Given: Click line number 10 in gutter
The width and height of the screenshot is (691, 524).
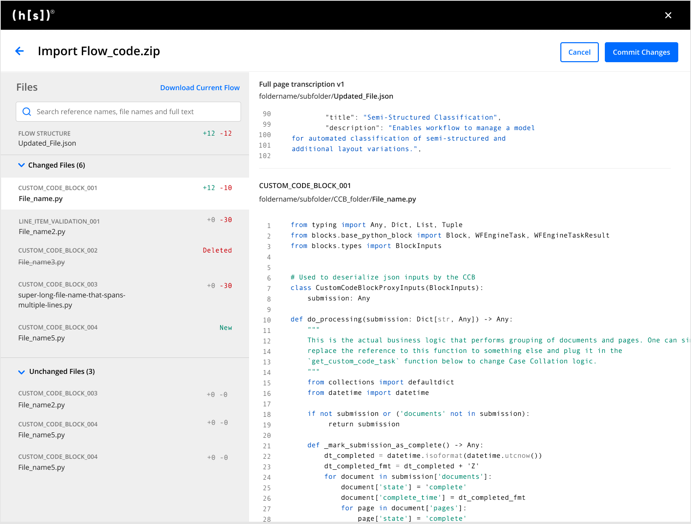Looking at the screenshot, I should pyautogui.click(x=267, y=320).
